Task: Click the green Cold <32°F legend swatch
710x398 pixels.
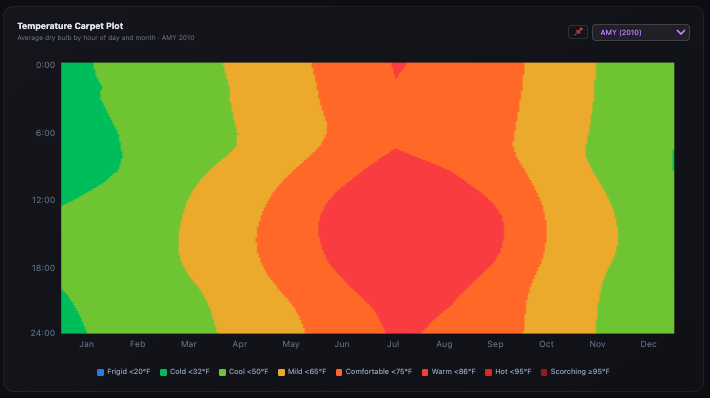Action: tap(163, 372)
